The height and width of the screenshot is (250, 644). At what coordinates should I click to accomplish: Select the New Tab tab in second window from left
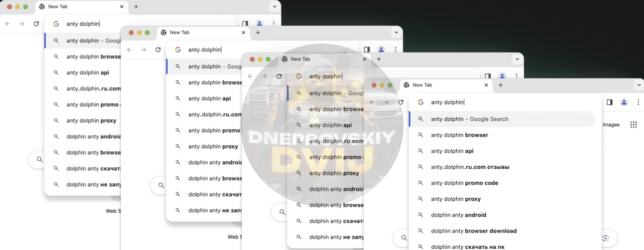pos(203,32)
